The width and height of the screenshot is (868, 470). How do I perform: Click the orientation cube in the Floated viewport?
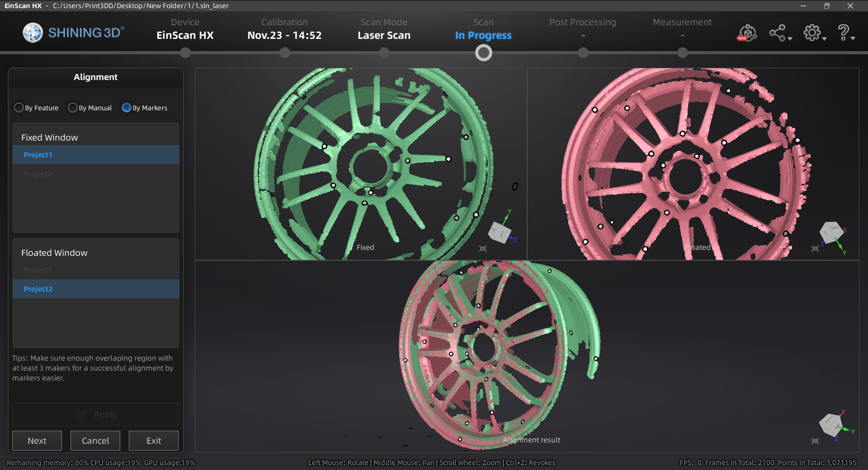coord(831,232)
